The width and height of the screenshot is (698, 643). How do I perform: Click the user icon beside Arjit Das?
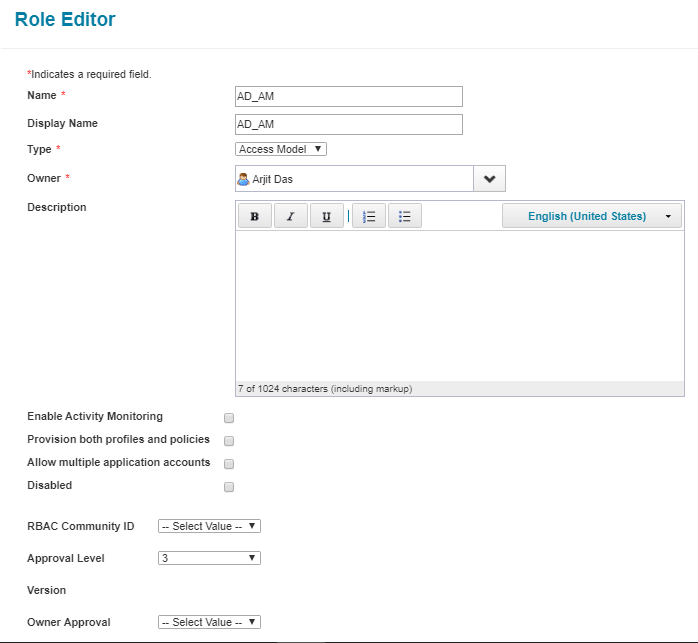(243, 179)
